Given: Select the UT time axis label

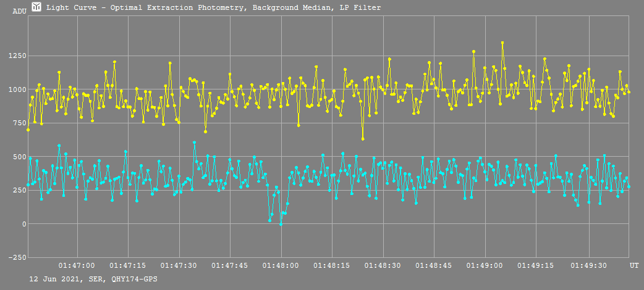Looking at the screenshot, I should [x=634, y=265].
